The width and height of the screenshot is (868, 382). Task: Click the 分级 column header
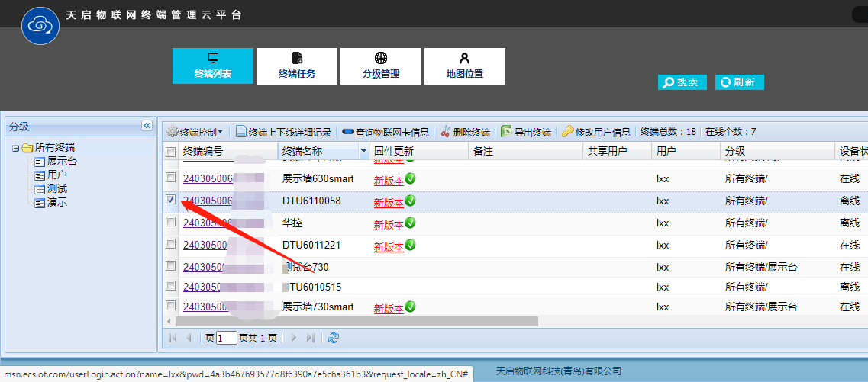coord(778,151)
